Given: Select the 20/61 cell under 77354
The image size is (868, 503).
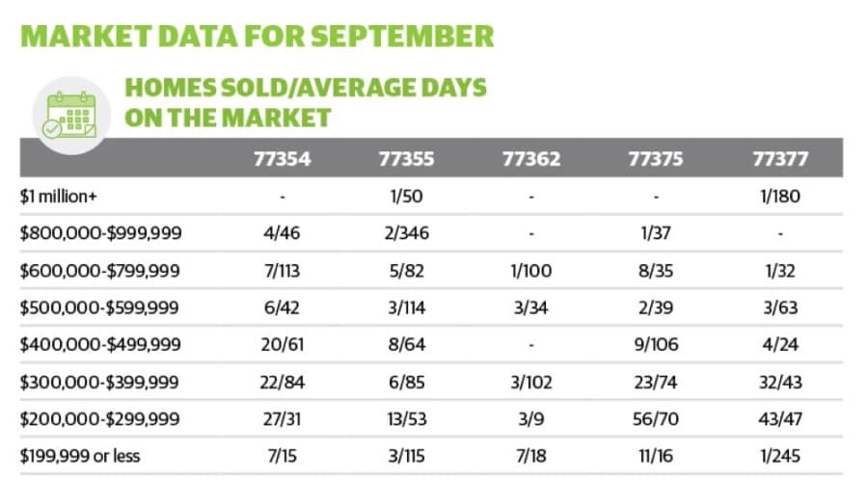Looking at the screenshot, I should tap(283, 345).
